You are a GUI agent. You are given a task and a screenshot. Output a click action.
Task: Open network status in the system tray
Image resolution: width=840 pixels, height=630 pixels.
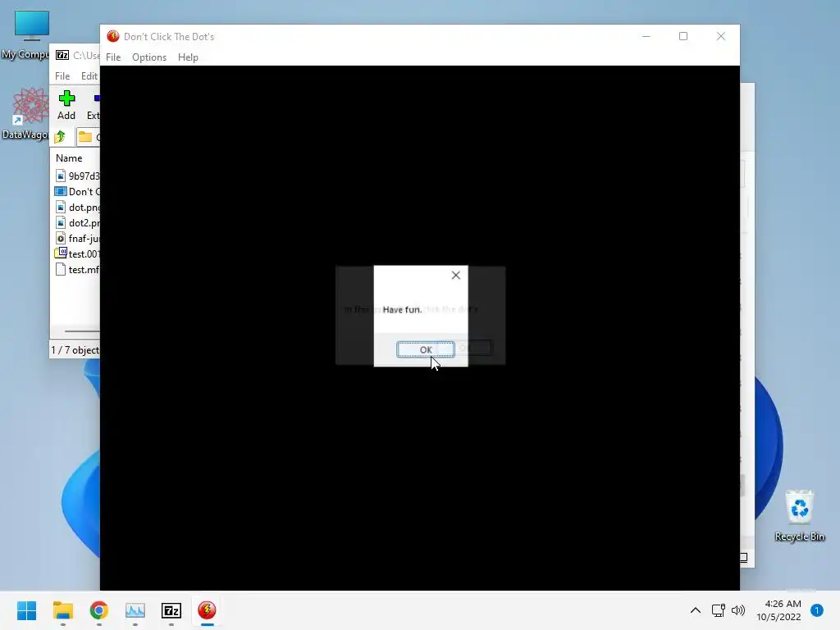[718, 610]
